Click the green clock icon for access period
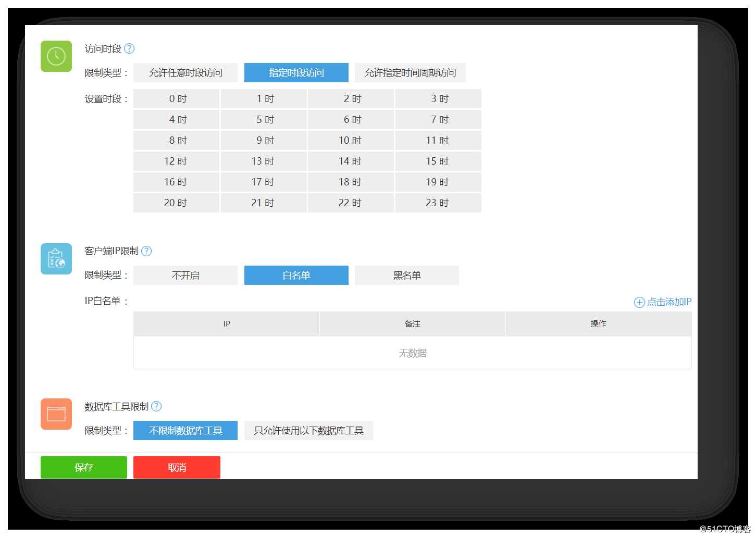756x538 pixels. click(x=56, y=56)
